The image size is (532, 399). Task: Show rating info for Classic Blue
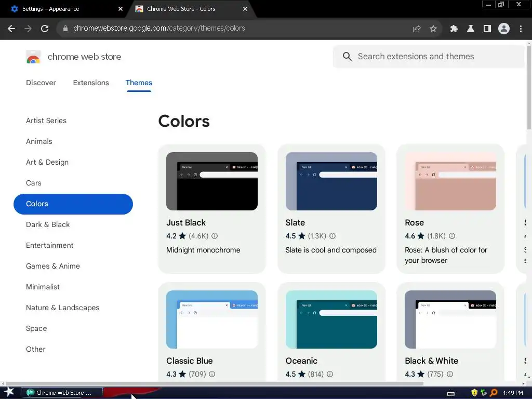point(212,374)
